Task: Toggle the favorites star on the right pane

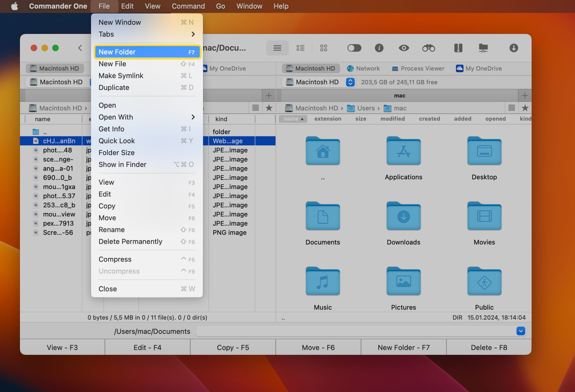Action: click(x=525, y=108)
